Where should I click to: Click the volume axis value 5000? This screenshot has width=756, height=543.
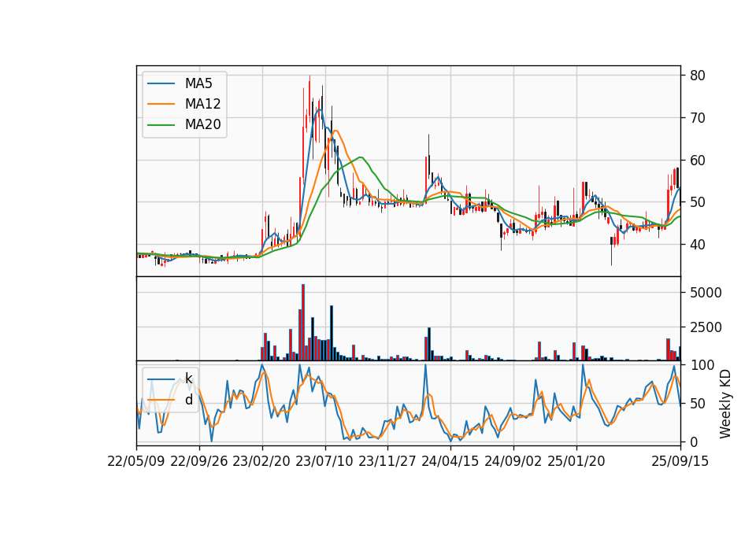(x=706, y=293)
